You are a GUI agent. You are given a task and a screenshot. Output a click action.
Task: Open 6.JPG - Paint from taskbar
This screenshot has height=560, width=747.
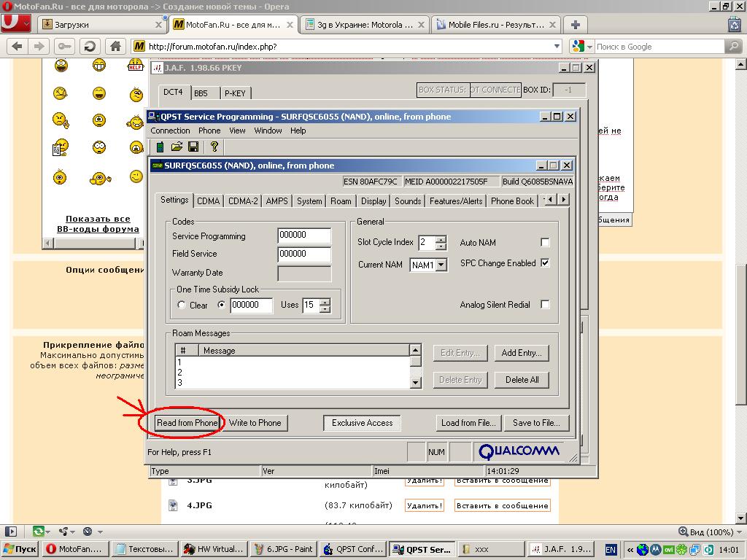coord(283,549)
